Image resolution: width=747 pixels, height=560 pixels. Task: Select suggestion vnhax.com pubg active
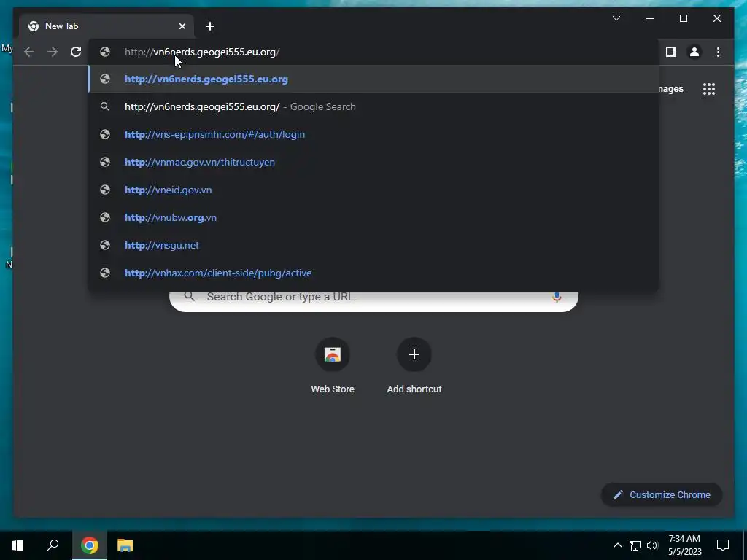pos(373,273)
